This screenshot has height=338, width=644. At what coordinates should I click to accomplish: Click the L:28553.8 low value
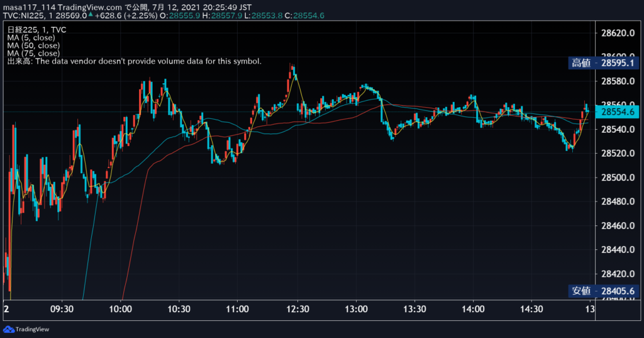pyautogui.click(x=264, y=16)
